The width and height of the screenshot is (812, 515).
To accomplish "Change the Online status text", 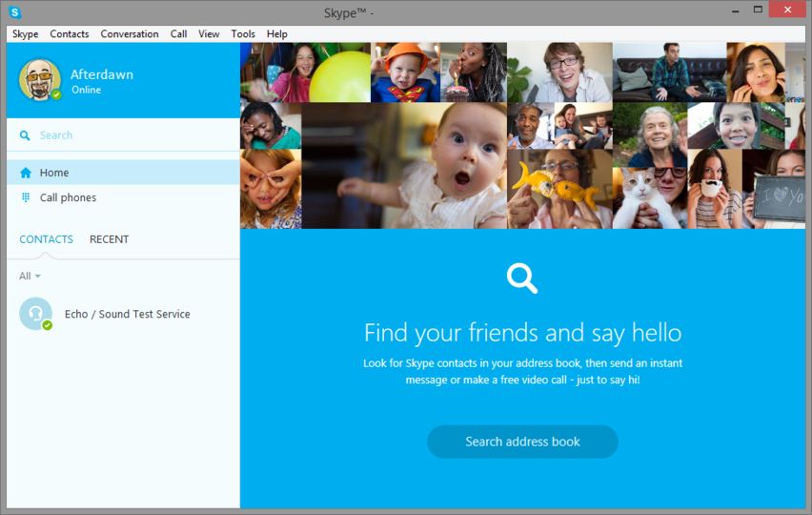I will click(87, 90).
